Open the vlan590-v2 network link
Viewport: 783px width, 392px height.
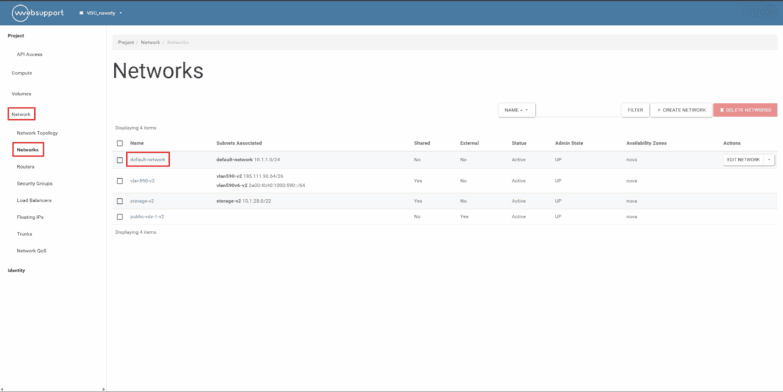point(142,181)
